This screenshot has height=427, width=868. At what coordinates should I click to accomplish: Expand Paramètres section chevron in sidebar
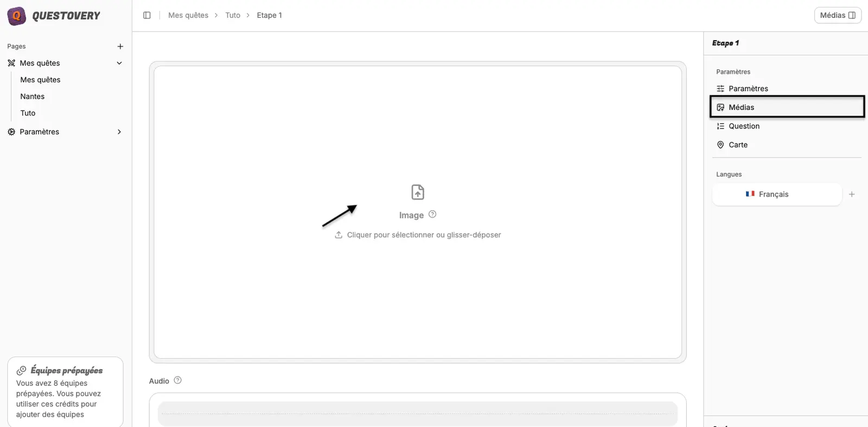tap(119, 132)
